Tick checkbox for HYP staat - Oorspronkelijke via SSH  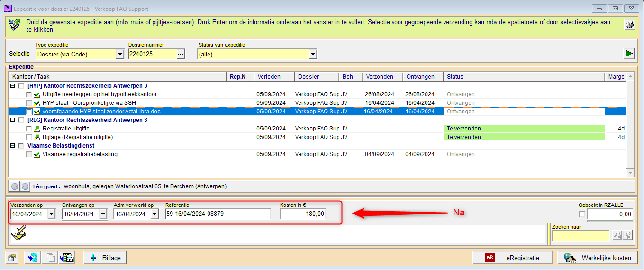[x=29, y=103]
